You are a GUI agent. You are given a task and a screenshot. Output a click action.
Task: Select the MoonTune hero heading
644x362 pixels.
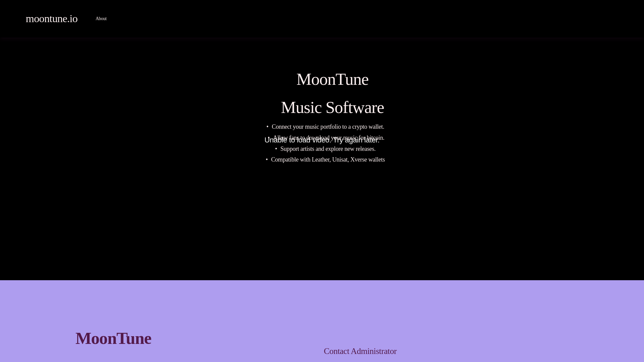(x=332, y=79)
